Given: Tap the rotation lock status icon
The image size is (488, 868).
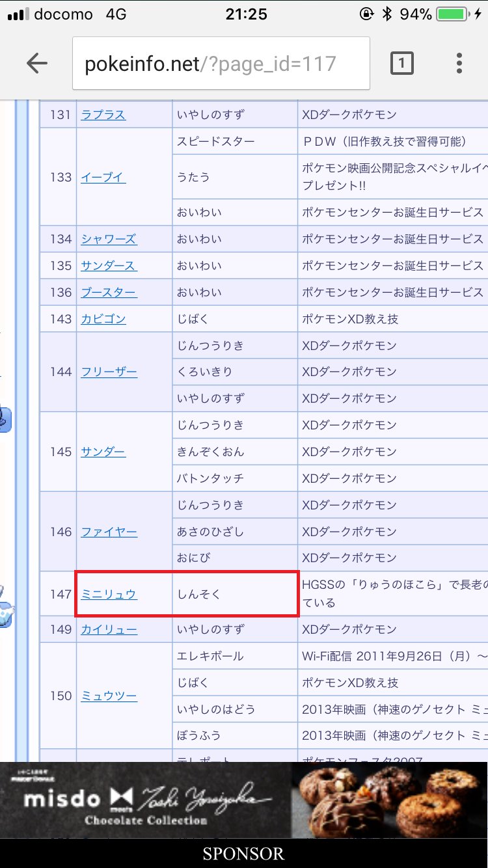Looking at the screenshot, I should [366, 14].
